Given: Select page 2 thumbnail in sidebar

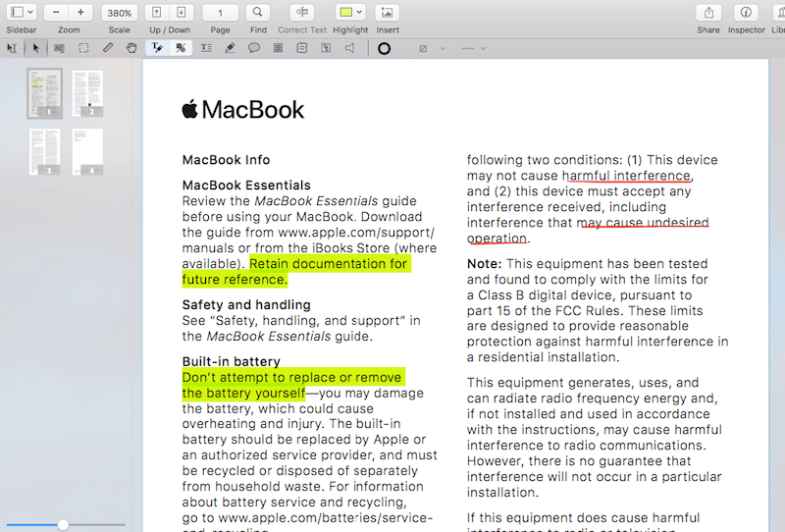Looking at the screenshot, I should coord(87,93).
